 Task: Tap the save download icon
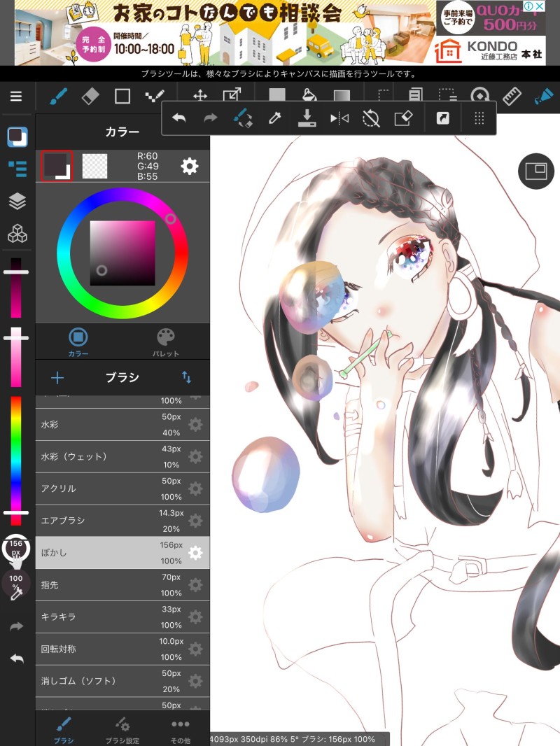coord(307,118)
